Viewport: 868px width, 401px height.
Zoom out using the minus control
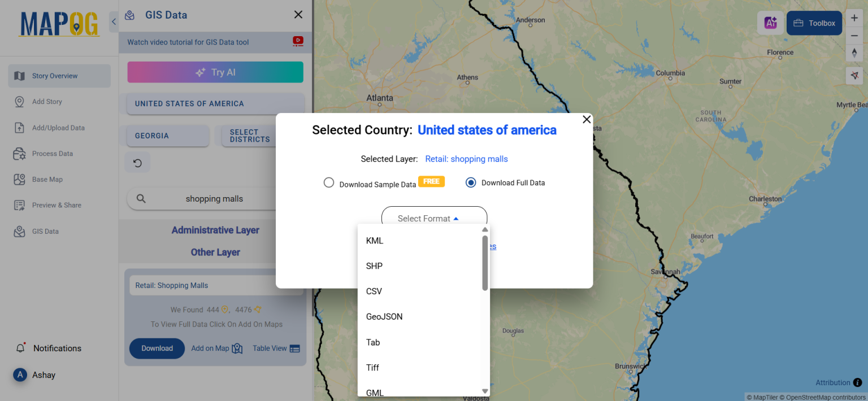854,35
